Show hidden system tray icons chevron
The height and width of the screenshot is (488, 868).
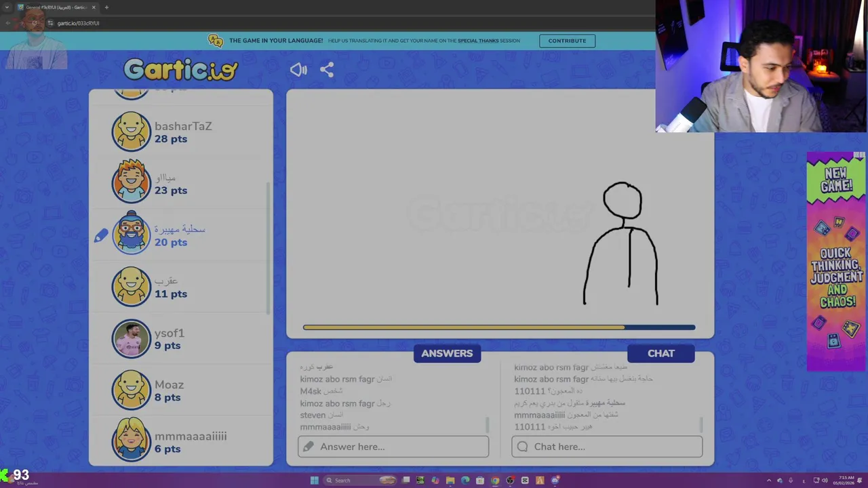pos(768,481)
